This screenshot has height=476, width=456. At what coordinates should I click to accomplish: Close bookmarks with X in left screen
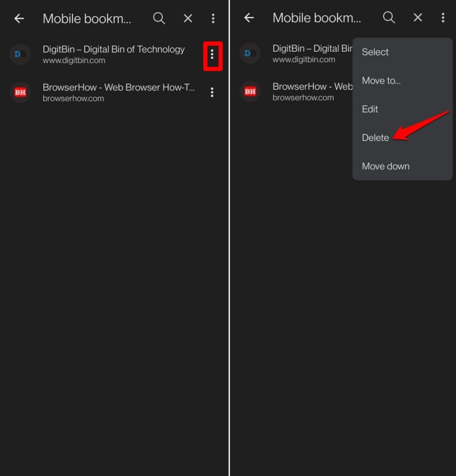pyautogui.click(x=188, y=18)
